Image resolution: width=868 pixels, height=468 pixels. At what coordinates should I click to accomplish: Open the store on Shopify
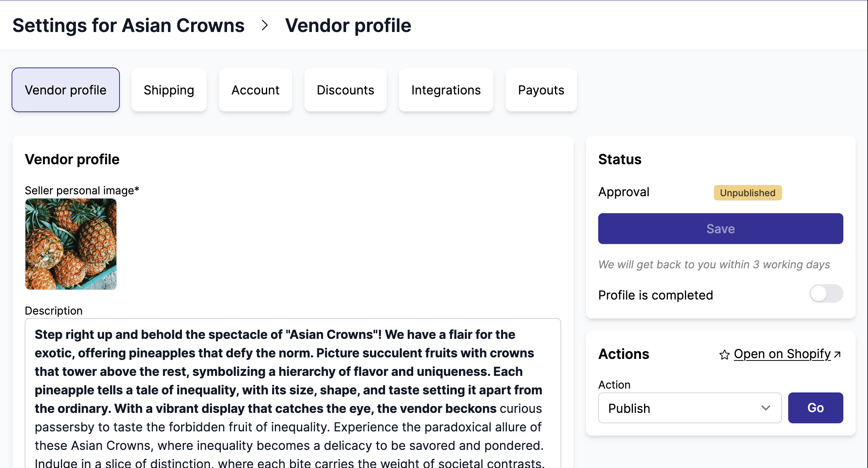tap(783, 354)
